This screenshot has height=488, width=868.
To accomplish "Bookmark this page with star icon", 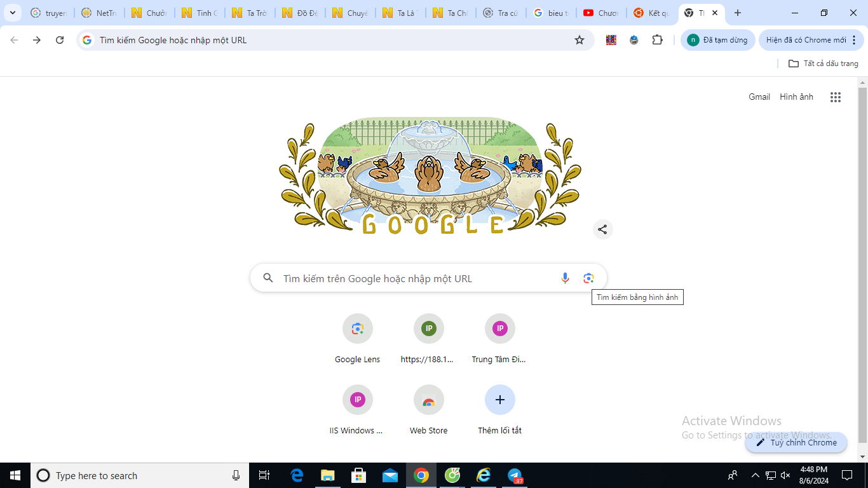I will point(579,40).
